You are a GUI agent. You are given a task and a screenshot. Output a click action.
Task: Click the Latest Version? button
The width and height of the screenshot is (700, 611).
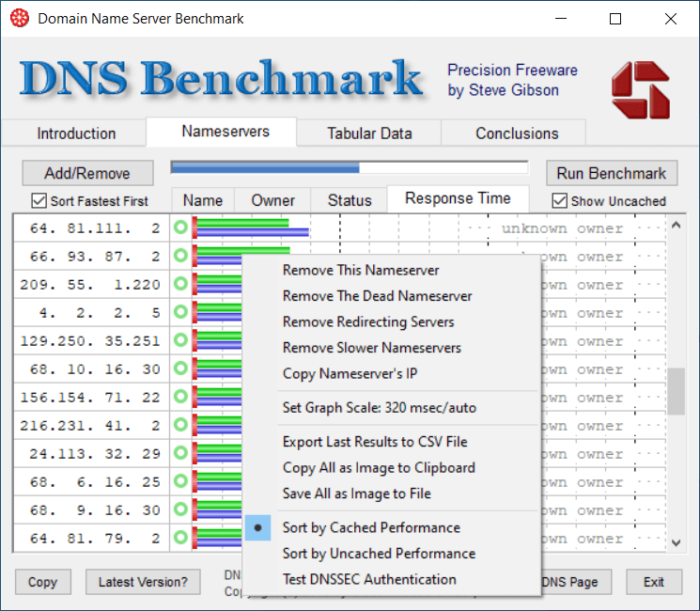pos(143,582)
